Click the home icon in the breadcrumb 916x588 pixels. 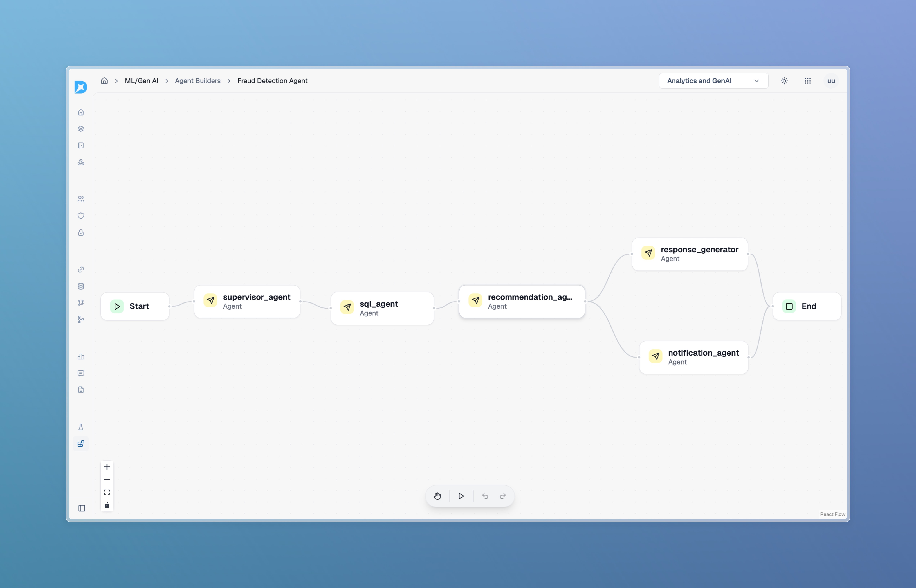104,81
